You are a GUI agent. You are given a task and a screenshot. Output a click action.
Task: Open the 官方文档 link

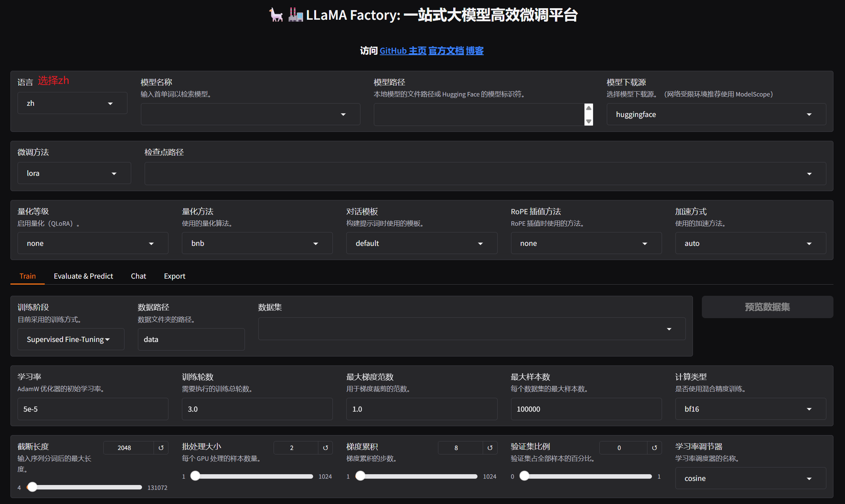pos(446,51)
